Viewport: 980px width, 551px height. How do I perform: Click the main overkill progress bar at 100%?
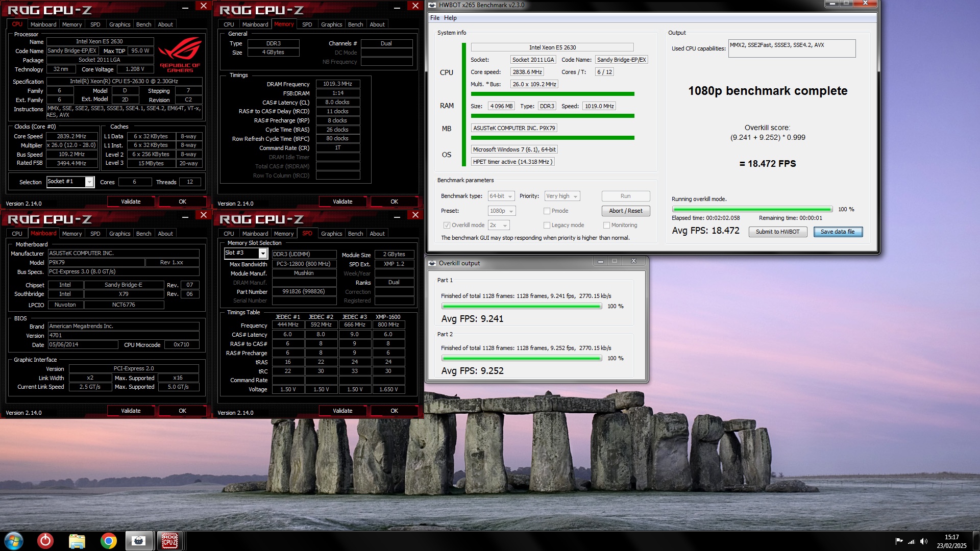(x=752, y=209)
